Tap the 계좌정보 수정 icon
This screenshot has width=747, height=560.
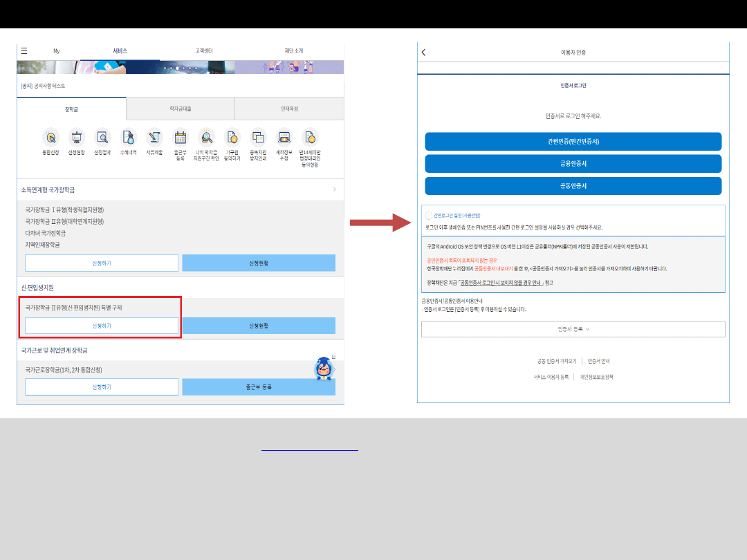pyautogui.click(x=284, y=137)
